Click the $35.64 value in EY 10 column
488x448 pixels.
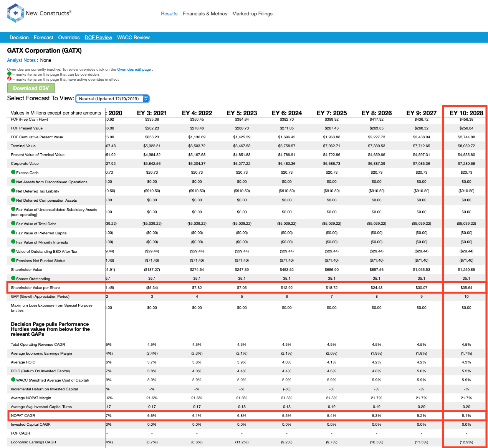466,287
